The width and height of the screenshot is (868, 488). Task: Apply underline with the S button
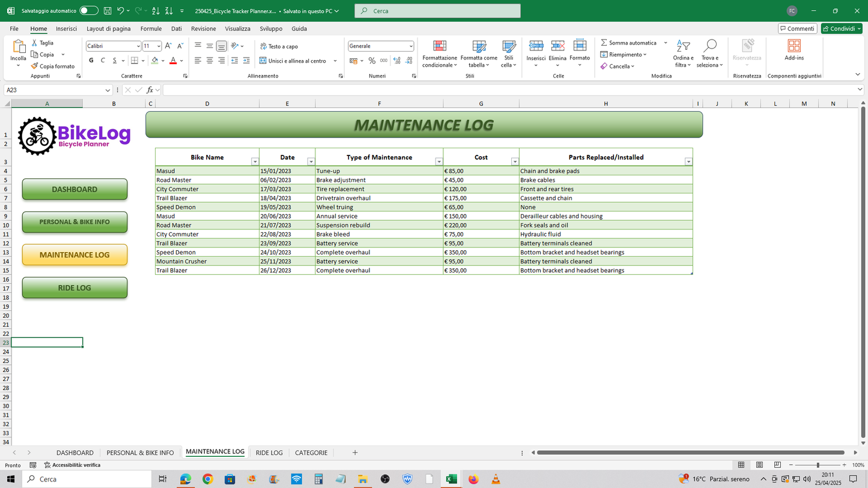pos(115,61)
